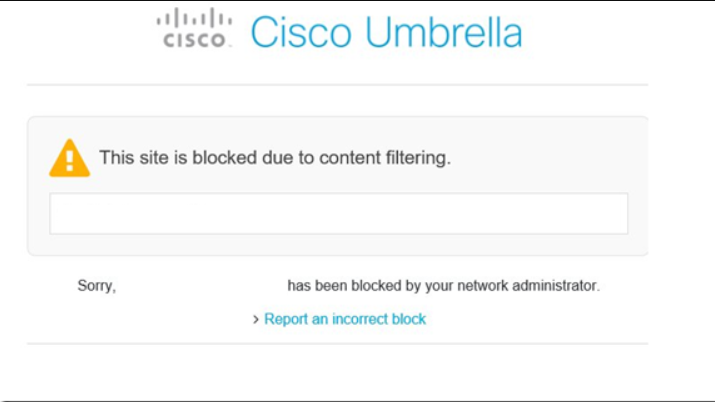Viewport: 715px width, 402px height.
Task: Click the yellow warning triangle icon
Action: [x=70, y=158]
